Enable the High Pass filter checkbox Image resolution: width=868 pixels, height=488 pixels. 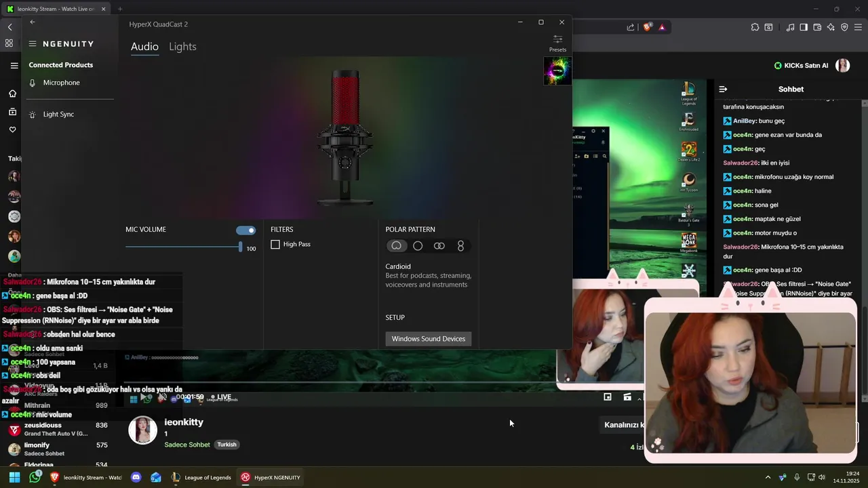click(x=275, y=244)
